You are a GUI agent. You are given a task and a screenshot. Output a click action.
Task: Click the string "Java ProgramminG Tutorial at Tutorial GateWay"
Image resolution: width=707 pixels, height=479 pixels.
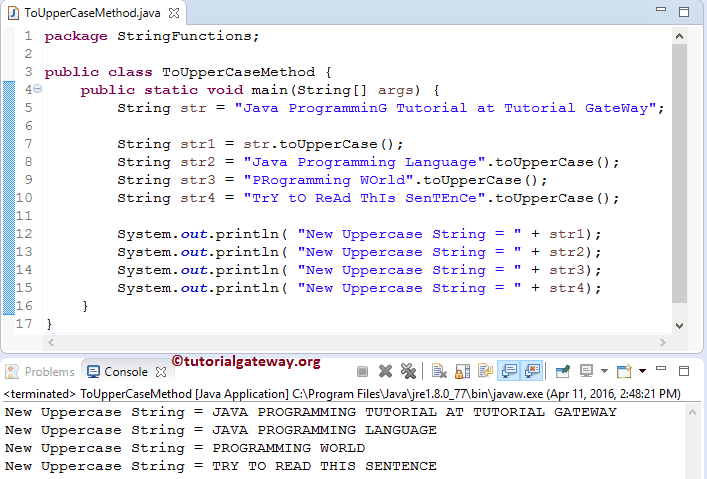point(445,108)
